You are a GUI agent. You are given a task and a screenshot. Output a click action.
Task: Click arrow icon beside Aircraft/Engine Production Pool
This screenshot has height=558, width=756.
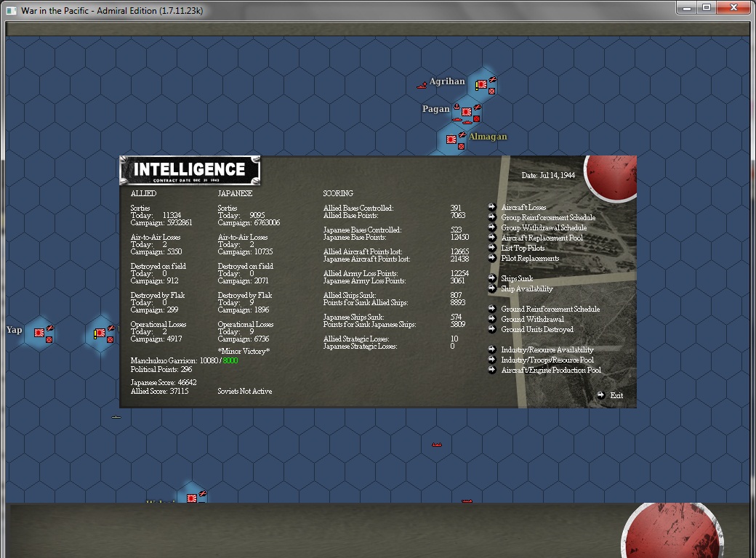[x=492, y=370]
